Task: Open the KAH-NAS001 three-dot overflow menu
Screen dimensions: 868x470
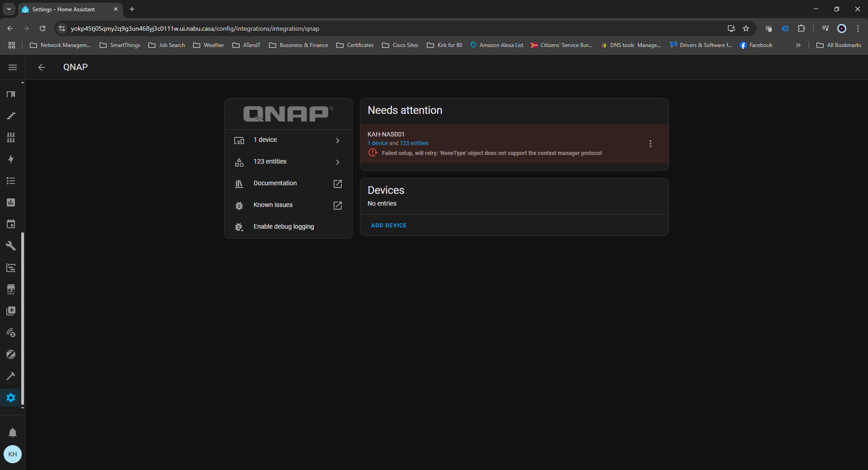Action: tap(651, 144)
